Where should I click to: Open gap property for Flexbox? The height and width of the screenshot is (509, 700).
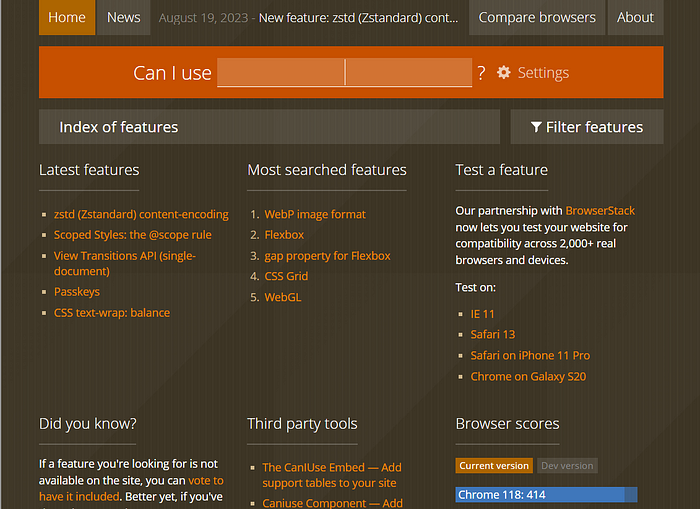[x=327, y=256]
